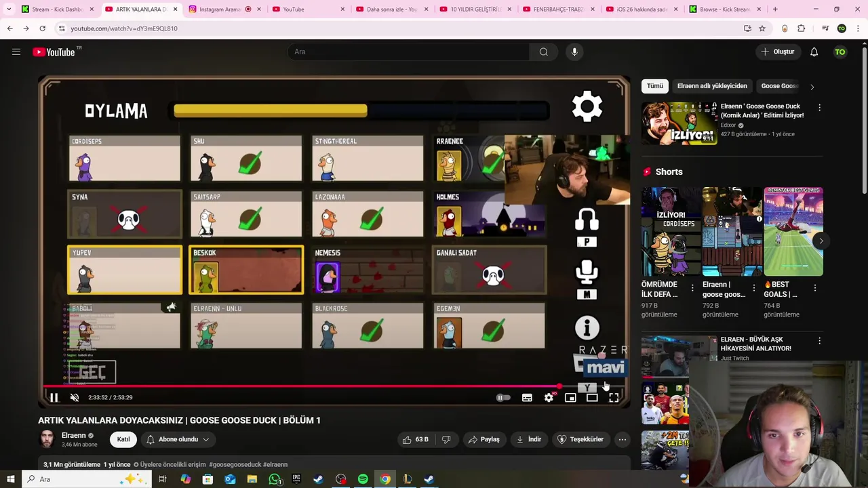Open options for ÖMRÜMDE İLK DEFA short
Image resolution: width=868 pixels, height=488 pixels.
click(692, 288)
